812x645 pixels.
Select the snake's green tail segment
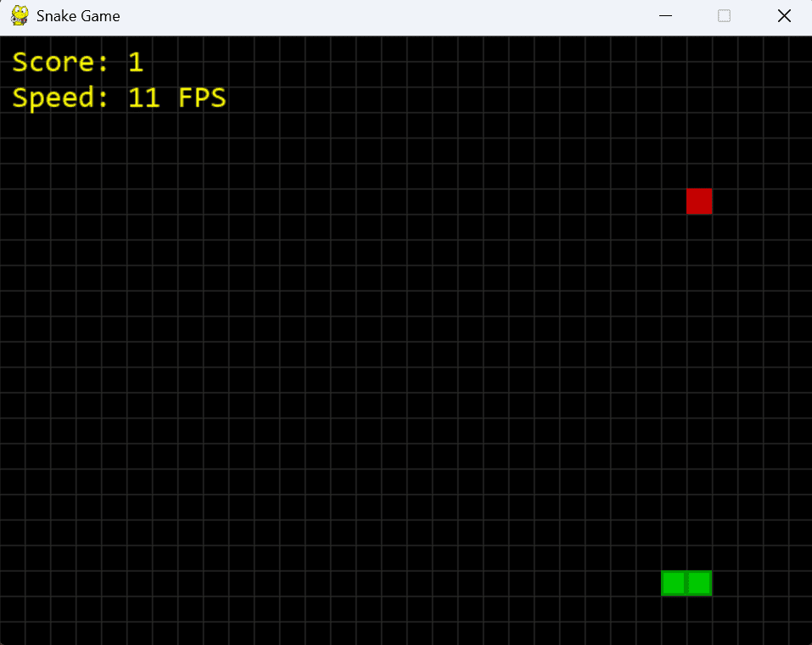(x=673, y=583)
